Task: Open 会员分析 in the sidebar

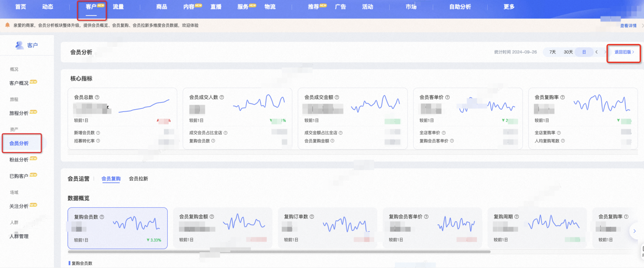Action: pos(19,143)
